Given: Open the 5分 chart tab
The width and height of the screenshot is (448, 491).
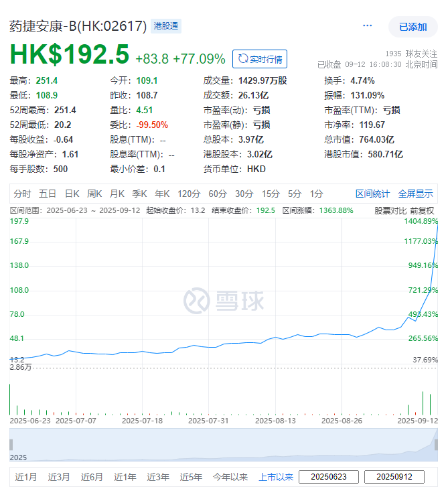Looking at the screenshot, I should coord(295,194).
